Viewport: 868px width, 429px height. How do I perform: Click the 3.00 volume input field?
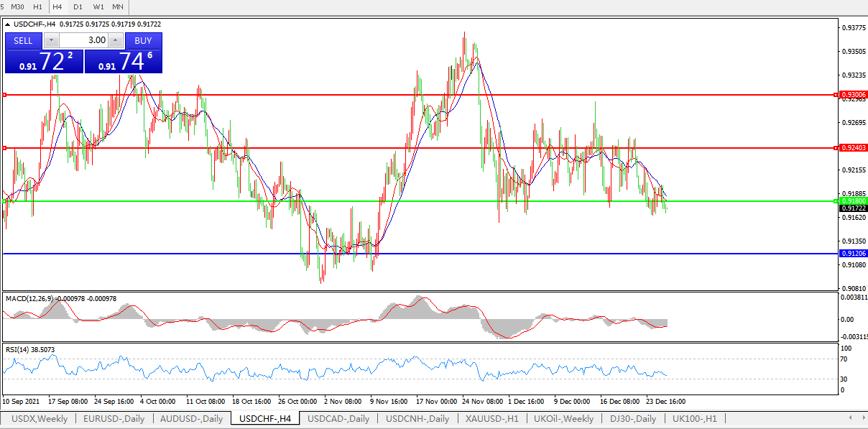pos(83,41)
